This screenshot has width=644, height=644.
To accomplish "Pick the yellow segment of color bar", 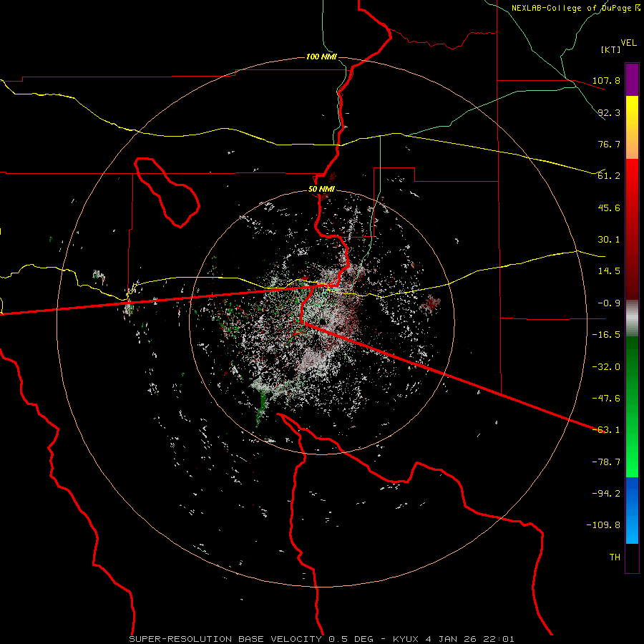I will point(632,127).
